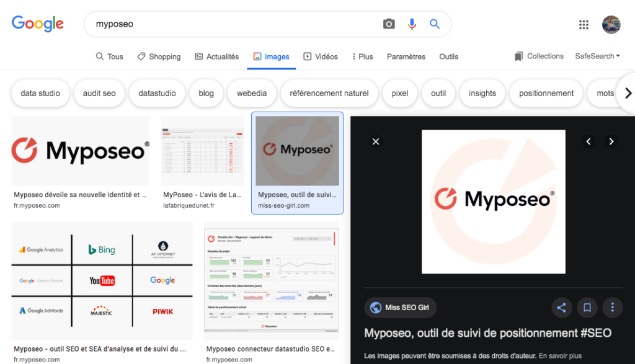The image size is (635, 364).
Task: Click 'lafabriquedunet.fr' source text
Action: [189, 205]
